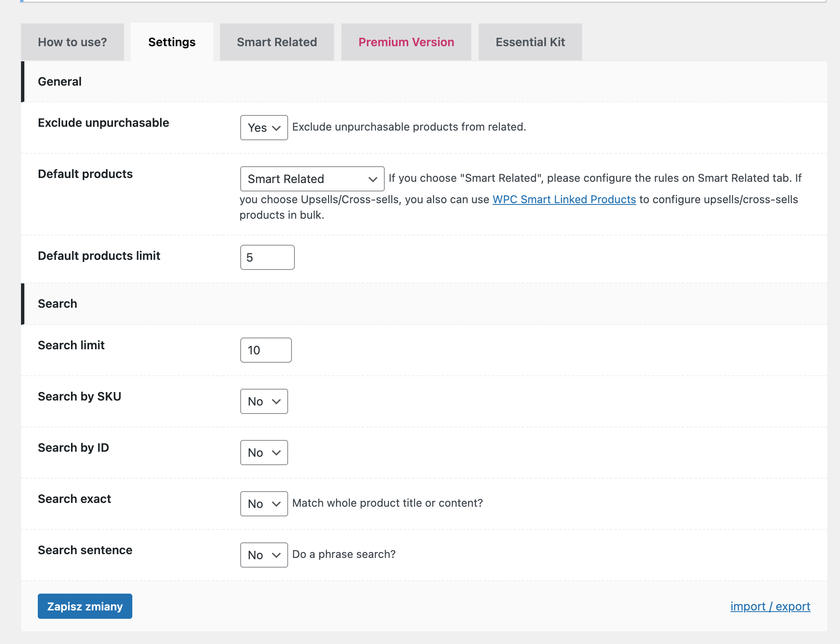The height and width of the screenshot is (644, 840).
Task: Open the import / export link
Action: click(770, 606)
